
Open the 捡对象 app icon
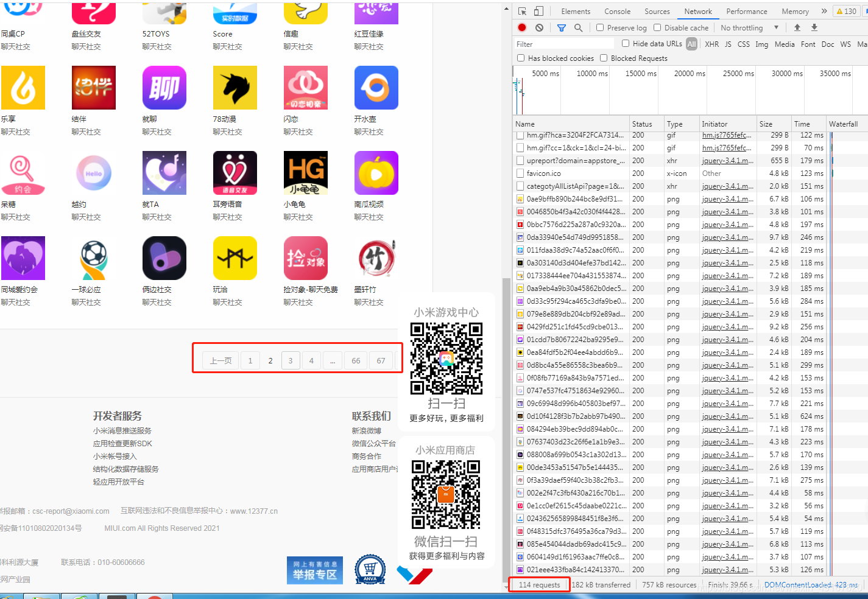point(306,258)
